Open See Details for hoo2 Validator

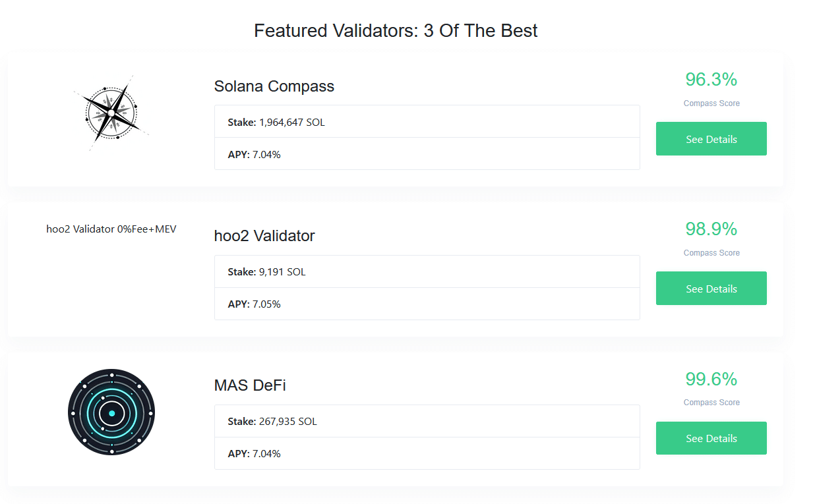pos(711,289)
